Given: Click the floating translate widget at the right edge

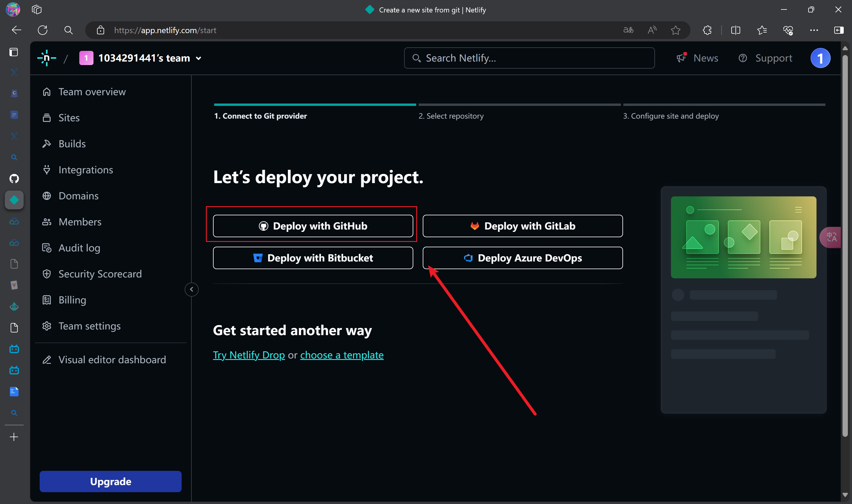Looking at the screenshot, I should [x=831, y=237].
